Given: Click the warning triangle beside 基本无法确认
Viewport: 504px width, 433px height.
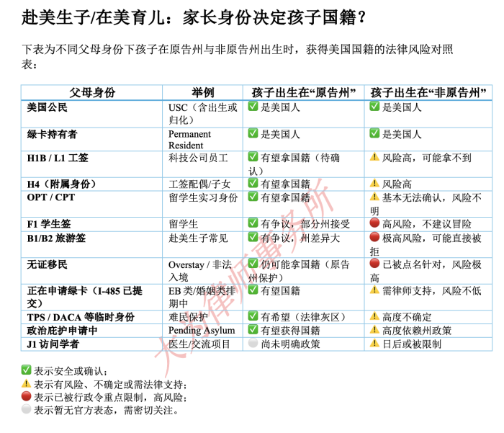Looking at the screenshot, I should coord(374,196).
